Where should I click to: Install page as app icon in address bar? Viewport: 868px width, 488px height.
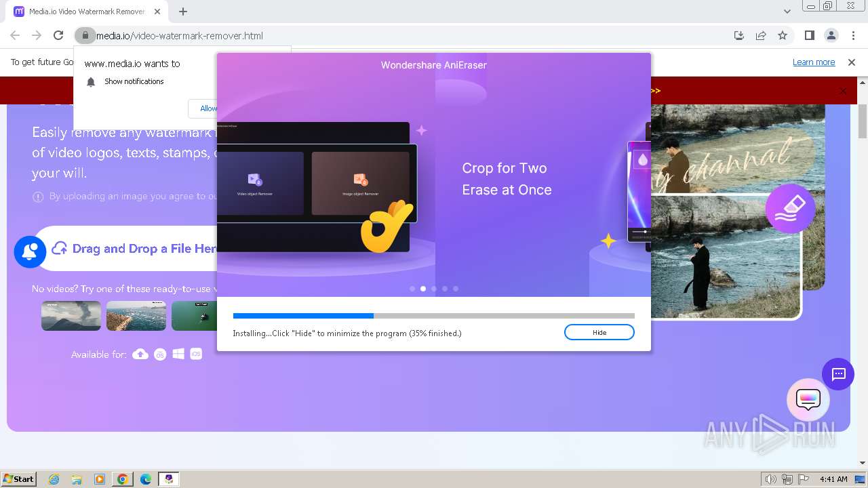739,35
